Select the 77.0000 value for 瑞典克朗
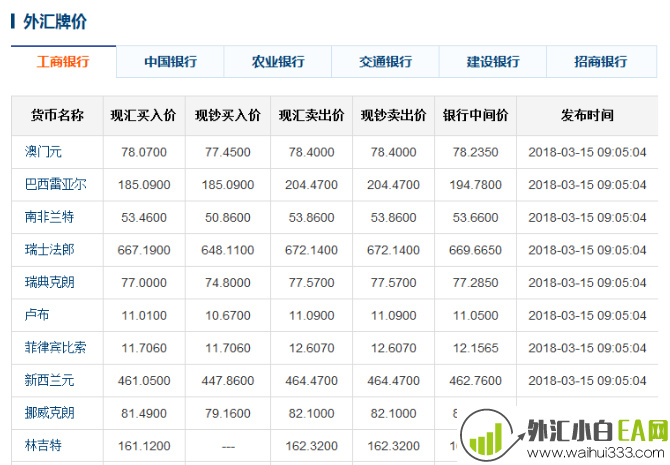The width and height of the screenshot is (670, 465). [x=144, y=283]
